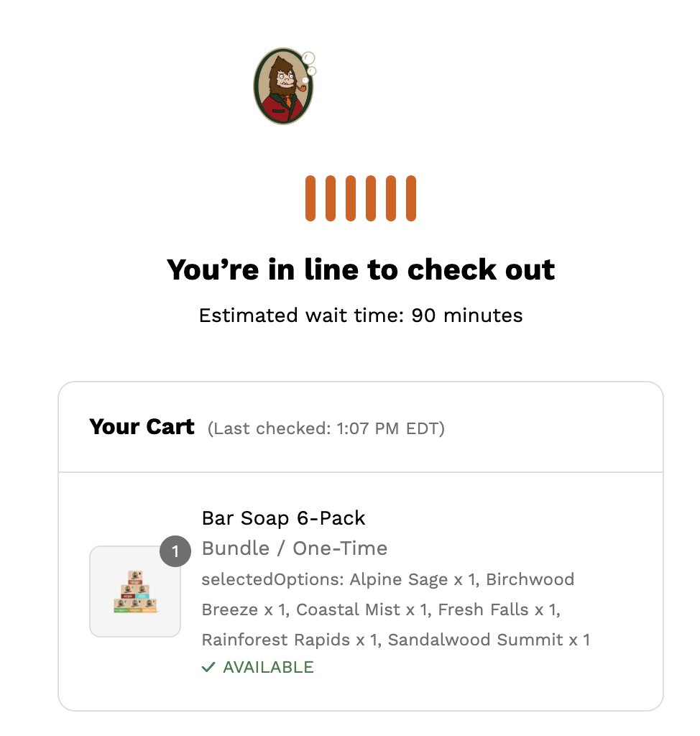Click the last orange loading bar
Image resolution: width=700 pixels, height=736 pixels.
(x=411, y=198)
